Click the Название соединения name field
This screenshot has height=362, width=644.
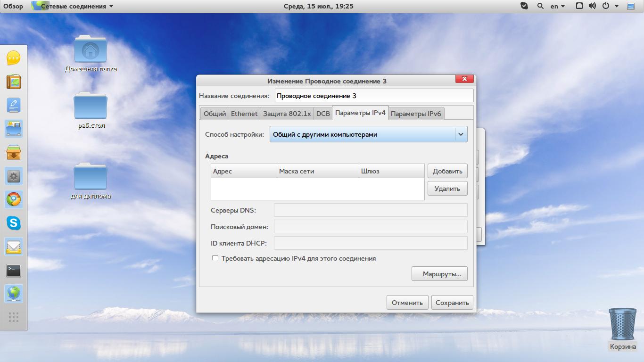pos(374,96)
